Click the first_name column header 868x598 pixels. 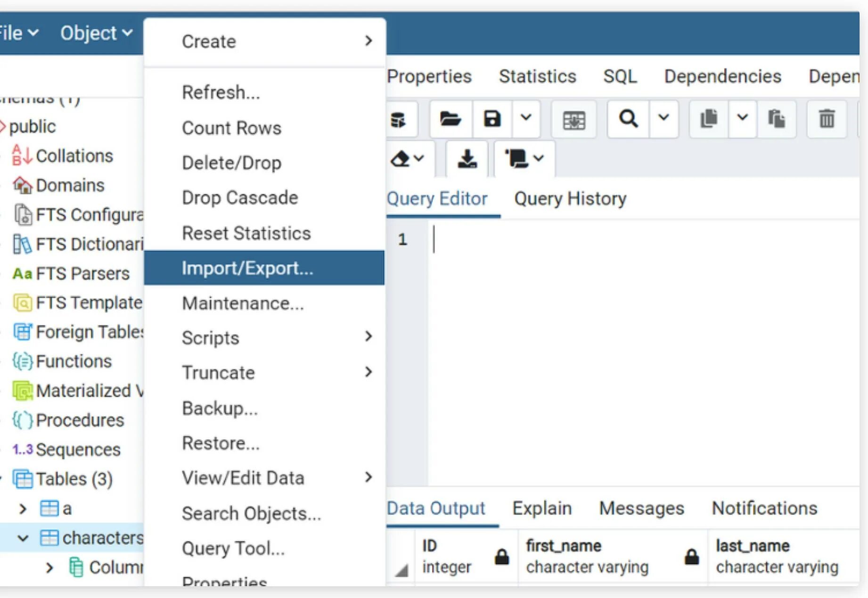613,557
